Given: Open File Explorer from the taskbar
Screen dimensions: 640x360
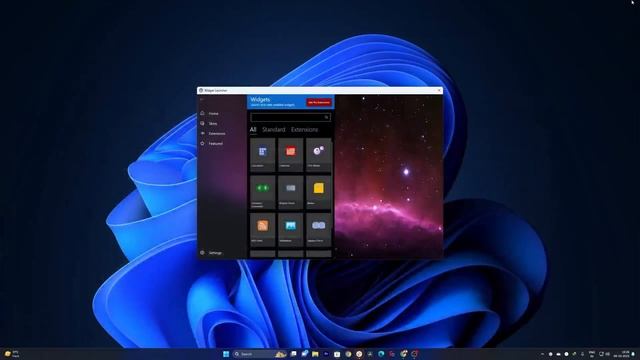Looking at the screenshot, I should coord(315,354).
